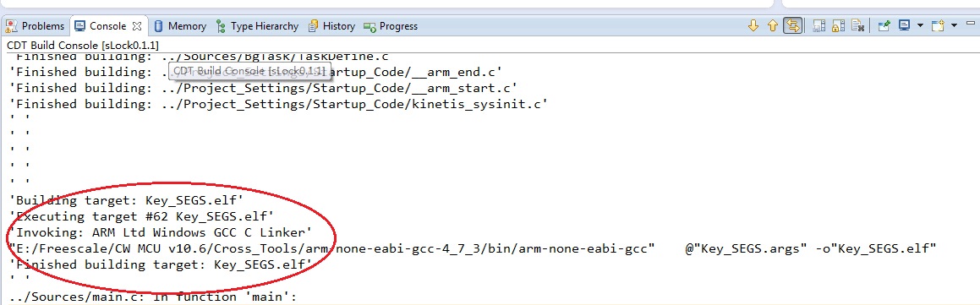This screenshot has height=305, width=980.
Task: Open Display Selected Console dropdown arrow
Action: pos(920,25)
